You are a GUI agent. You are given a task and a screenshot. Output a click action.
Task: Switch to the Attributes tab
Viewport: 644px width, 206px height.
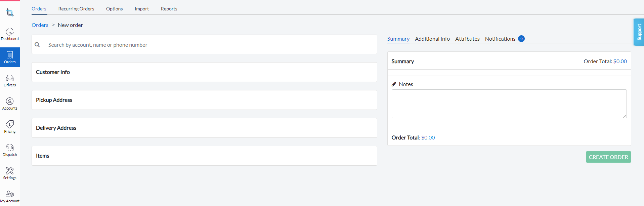tap(467, 39)
